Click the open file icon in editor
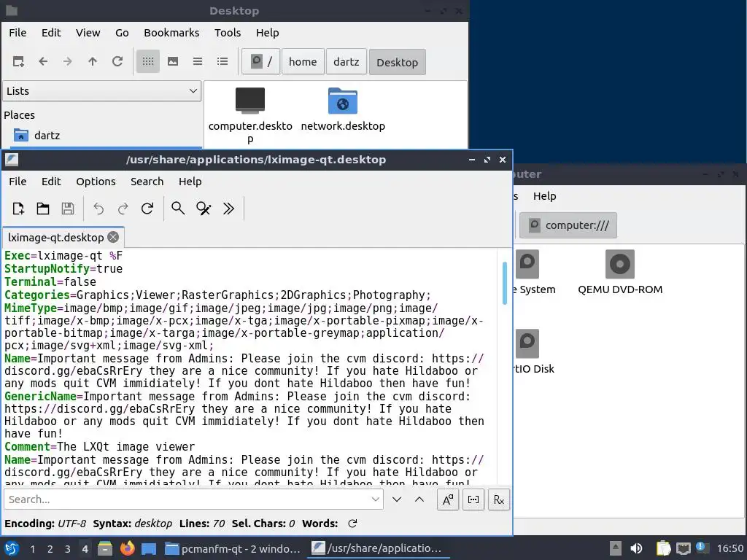Viewport: 747px width, 560px height. point(43,209)
